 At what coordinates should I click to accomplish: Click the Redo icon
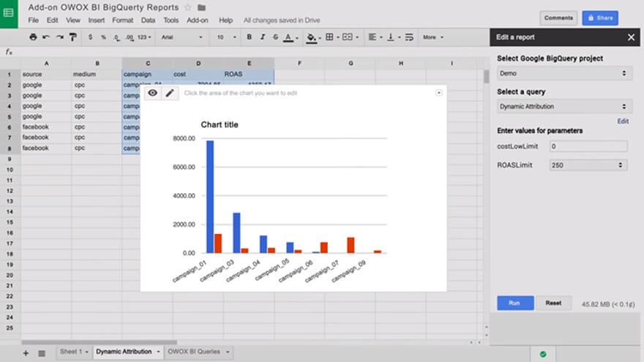(59, 37)
